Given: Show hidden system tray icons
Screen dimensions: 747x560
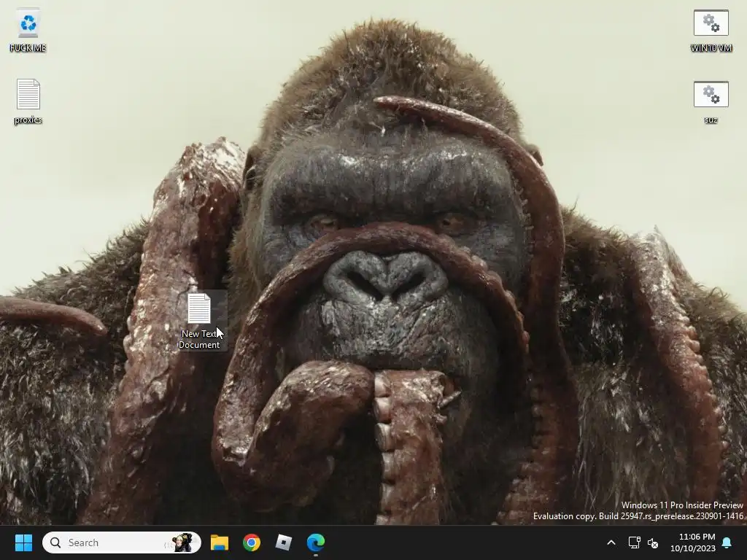Looking at the screenshot, I should [611, 542].
